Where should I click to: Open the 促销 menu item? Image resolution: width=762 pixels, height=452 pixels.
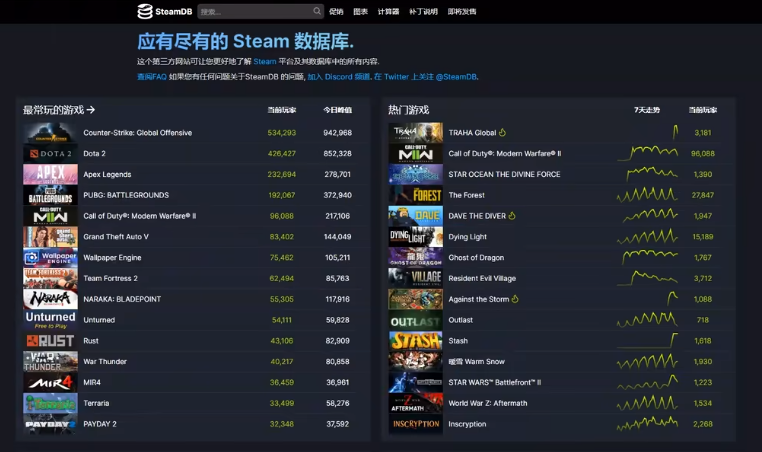[336, 12]
